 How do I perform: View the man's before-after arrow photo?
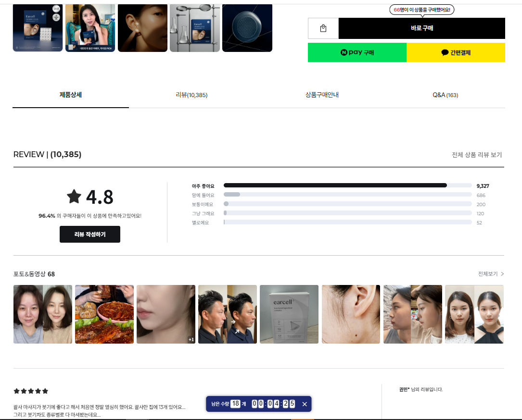(228, 314)
